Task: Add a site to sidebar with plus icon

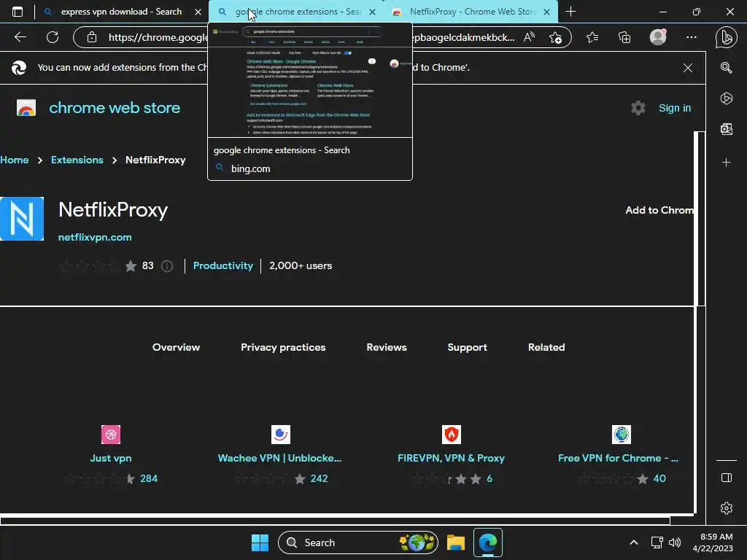Action: [726, 163]
